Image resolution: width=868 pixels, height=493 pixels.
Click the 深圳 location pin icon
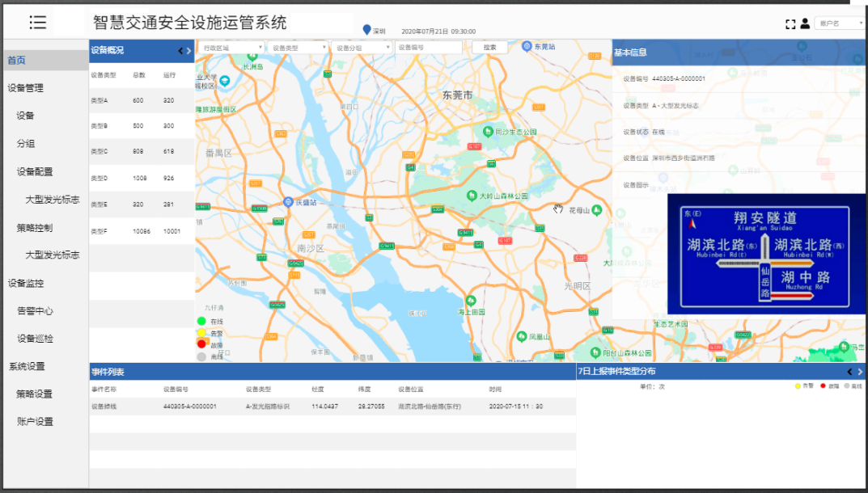click(x=366, y=30)
